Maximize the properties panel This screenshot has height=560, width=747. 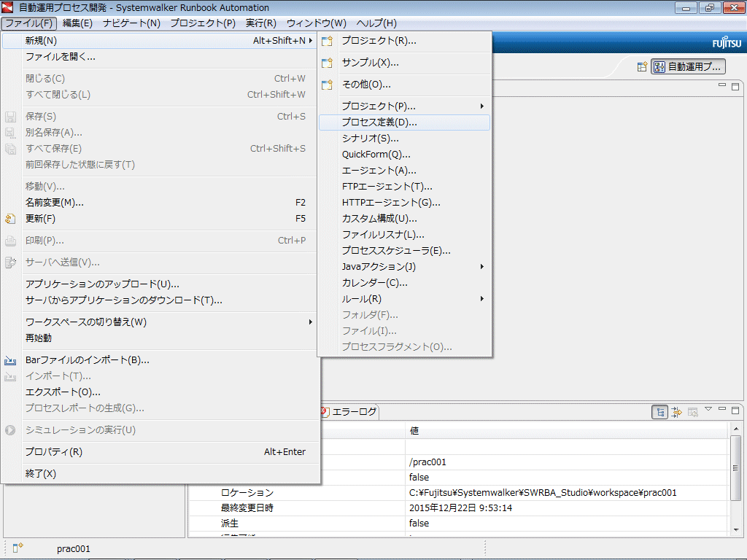(735, 410)
